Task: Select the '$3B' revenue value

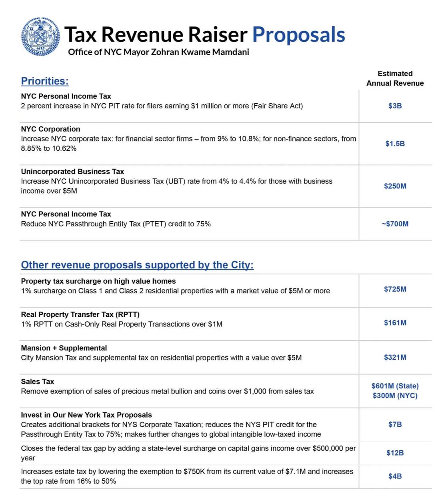Action: click(x=395, y=106)
